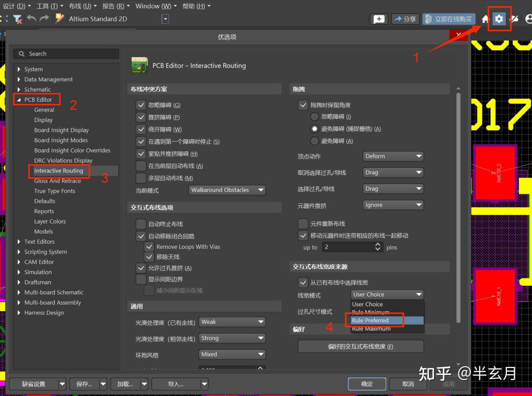Click the scroll down arrow of preferences panel
532x396 pixels.
point(458,364)
